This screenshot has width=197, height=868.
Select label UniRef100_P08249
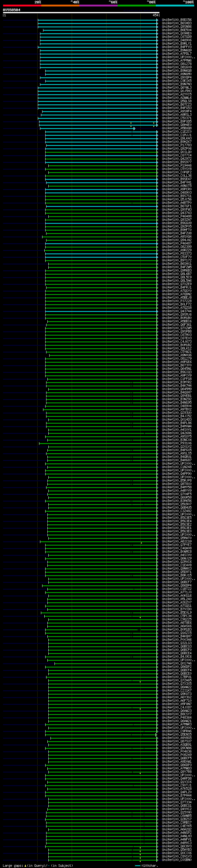tap(177, 755)
